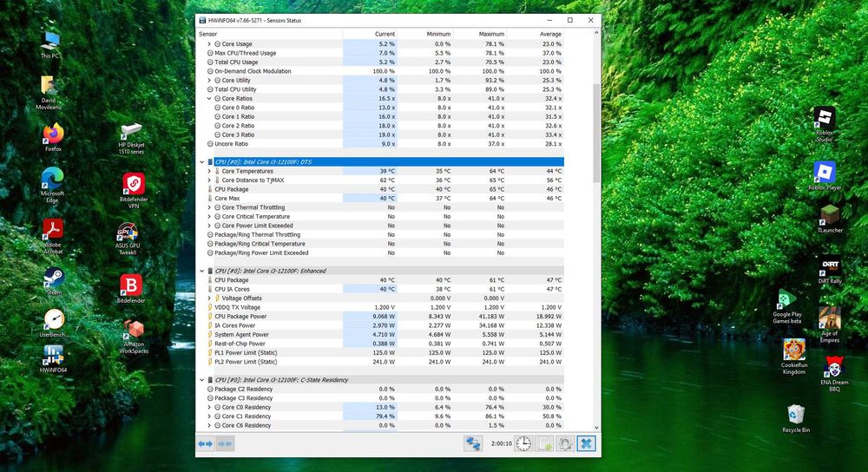Launch ASUS GPU TweakII shortcut
The width and height of the screenshot is (868, 472).
[x=128, y=239]
